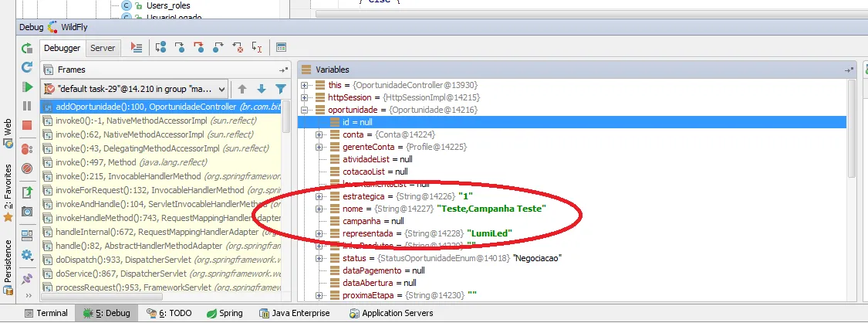Viewport: 868px width, 323px height.
Task: Select the 'campanha = null' row
Action: tap(572, 221)
